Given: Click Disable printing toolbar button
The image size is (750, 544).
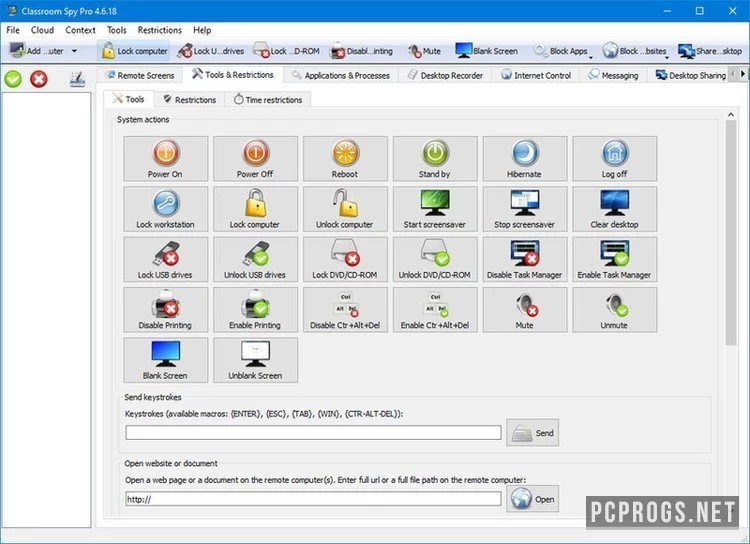Looking at the screenshot, I should click(x=362, y=51).
